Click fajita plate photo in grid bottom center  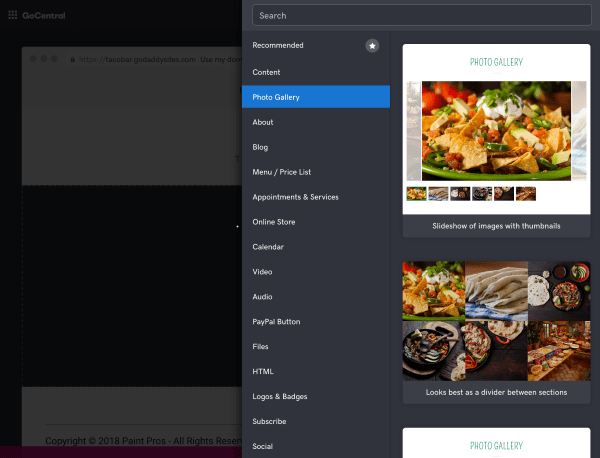(496, 351)
